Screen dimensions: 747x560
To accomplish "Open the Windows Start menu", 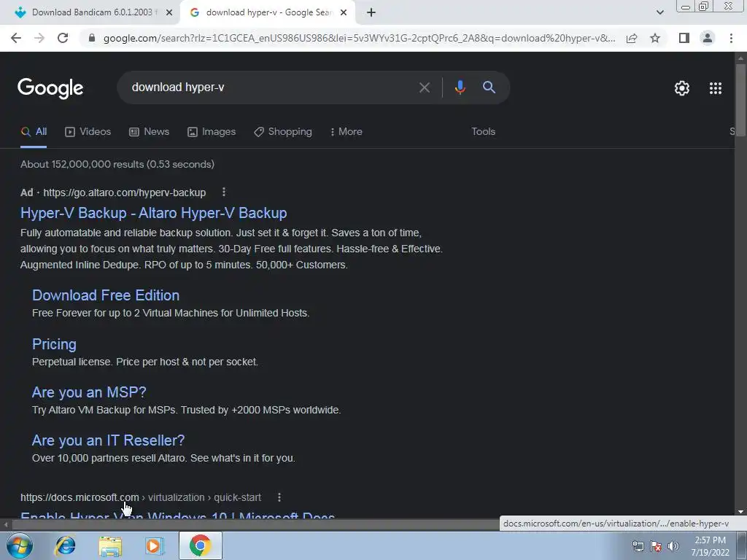I will pyautogui.click(x=19, y=545).
